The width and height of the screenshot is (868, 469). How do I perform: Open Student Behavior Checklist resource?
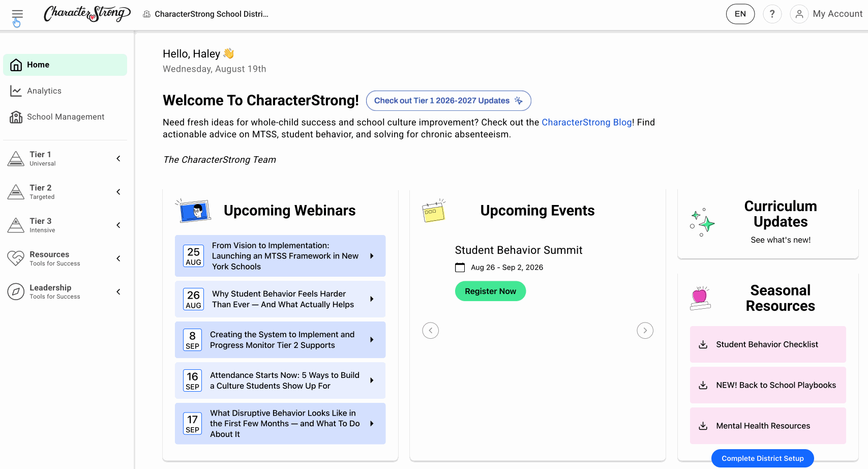768,344
